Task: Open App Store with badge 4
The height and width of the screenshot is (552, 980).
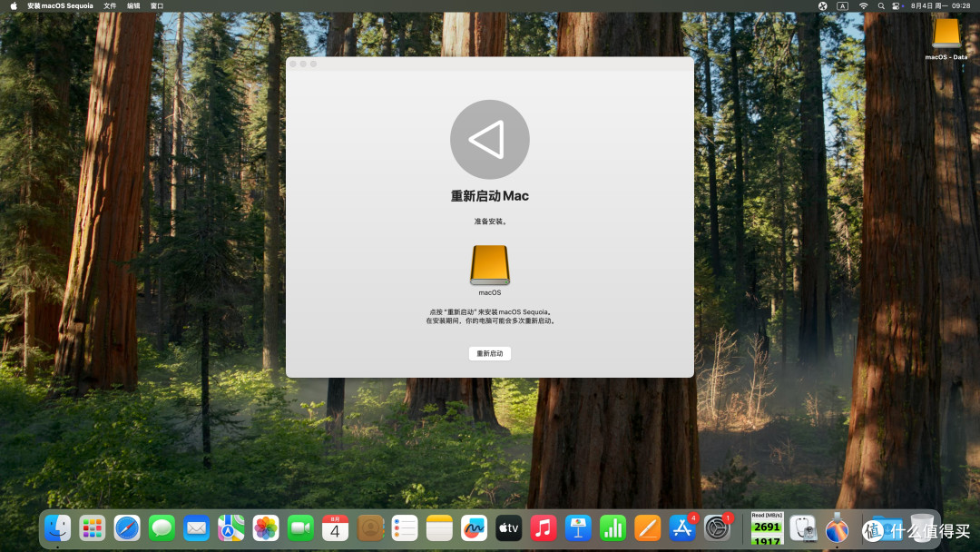Action: point(681,528)
